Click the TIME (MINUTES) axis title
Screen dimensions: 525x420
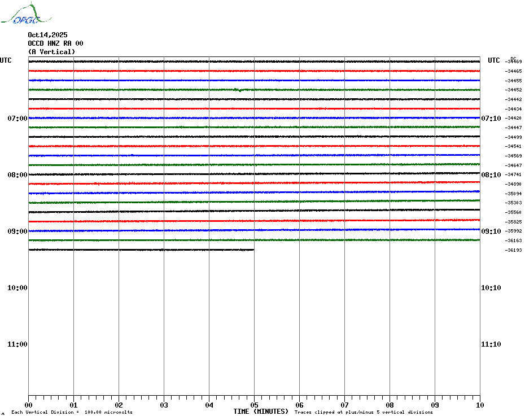(x=261, y=412)
